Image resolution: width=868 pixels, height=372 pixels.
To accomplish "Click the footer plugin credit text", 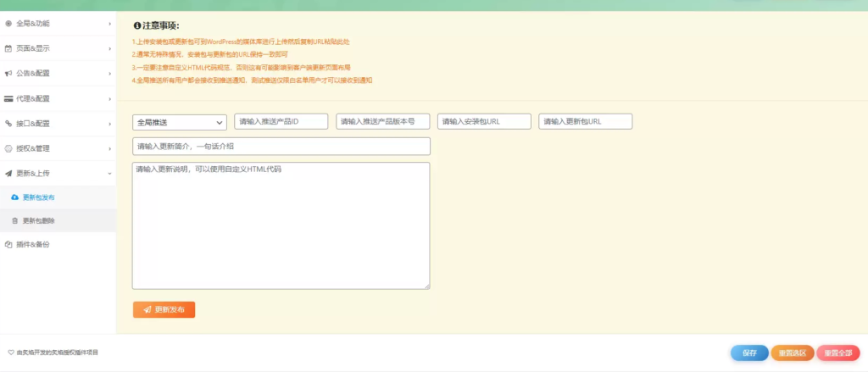I will point(58,353).
